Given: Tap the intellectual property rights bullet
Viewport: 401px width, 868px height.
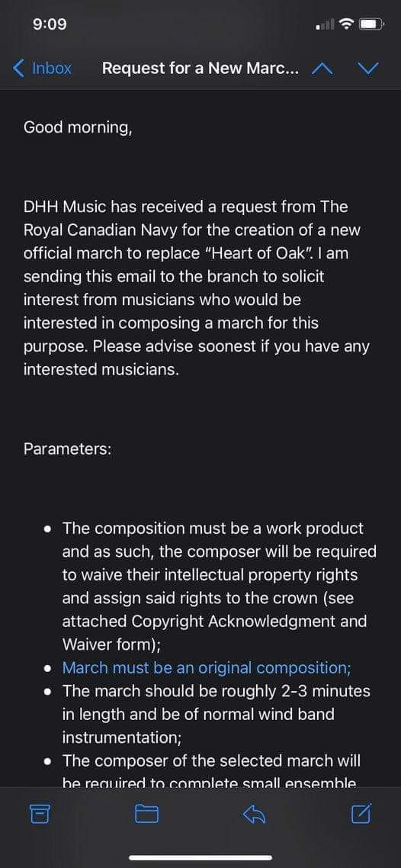Looking at the screenshot, I should pos(219,587).
